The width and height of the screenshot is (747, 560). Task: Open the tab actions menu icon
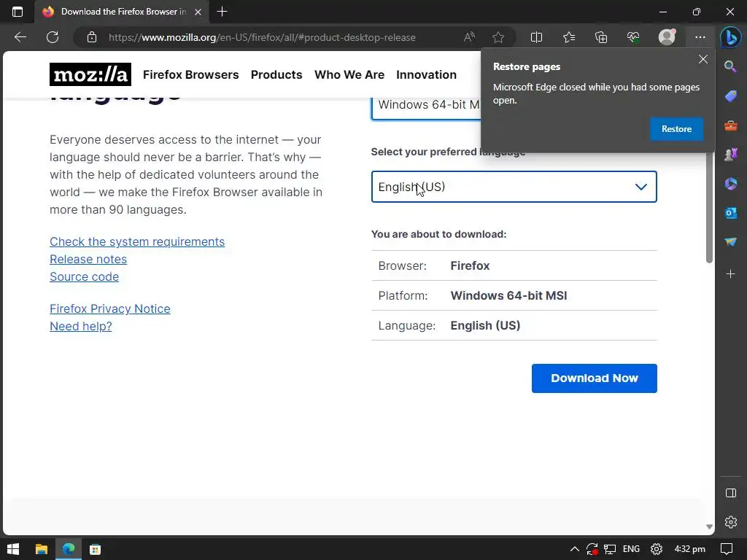pyautogui.click(x=18, y=12)
